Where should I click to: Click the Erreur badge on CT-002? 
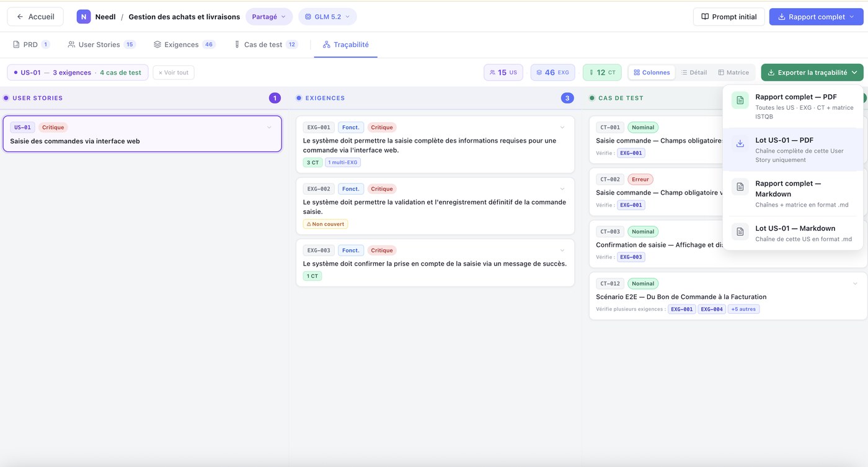[x=640, y=179]
